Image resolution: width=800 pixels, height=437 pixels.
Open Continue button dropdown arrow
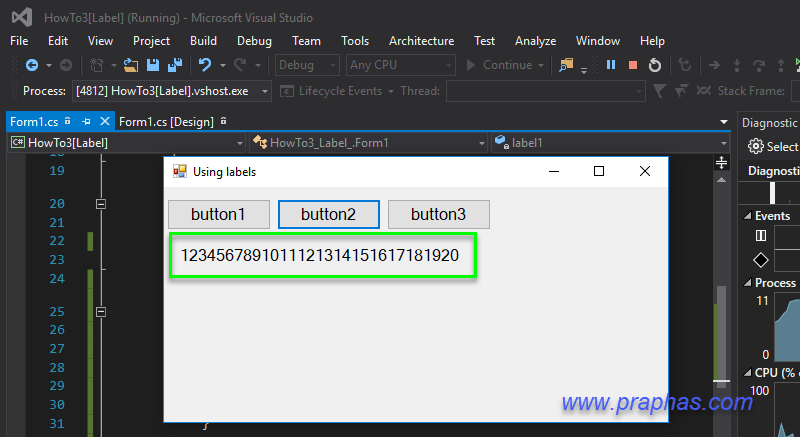pyautogui.click(x=541, y=65)
